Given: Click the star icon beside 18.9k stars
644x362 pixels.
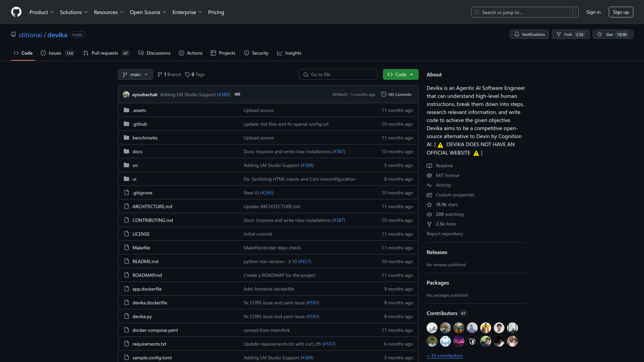Looking at the screenshot, I should pos(429,204).
